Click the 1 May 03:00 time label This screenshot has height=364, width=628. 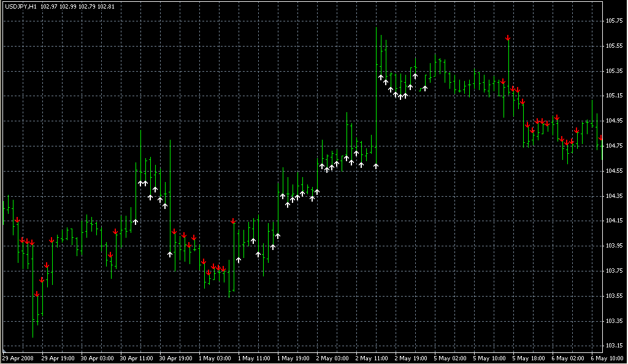point(215,358)
